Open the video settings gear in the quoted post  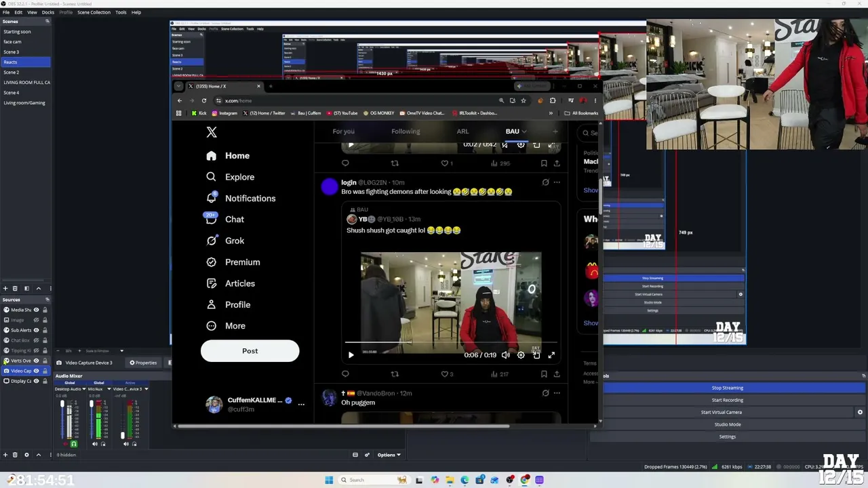[521, 354]
